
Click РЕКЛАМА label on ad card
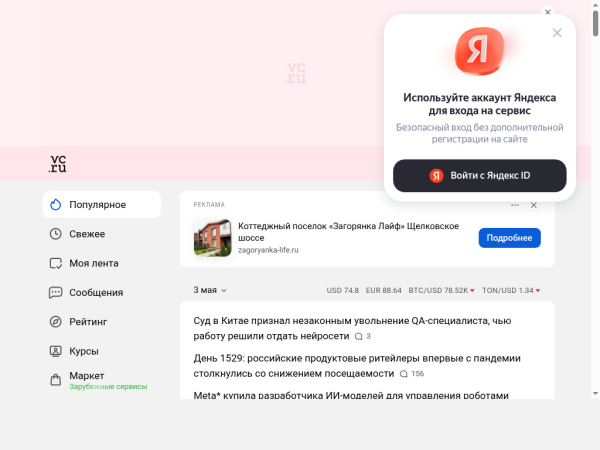[209, 205]
